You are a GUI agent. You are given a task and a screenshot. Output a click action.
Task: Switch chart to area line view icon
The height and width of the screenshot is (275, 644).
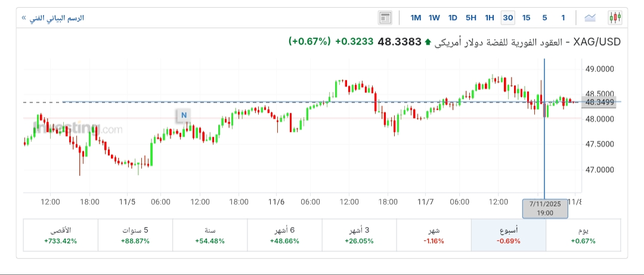590,17
